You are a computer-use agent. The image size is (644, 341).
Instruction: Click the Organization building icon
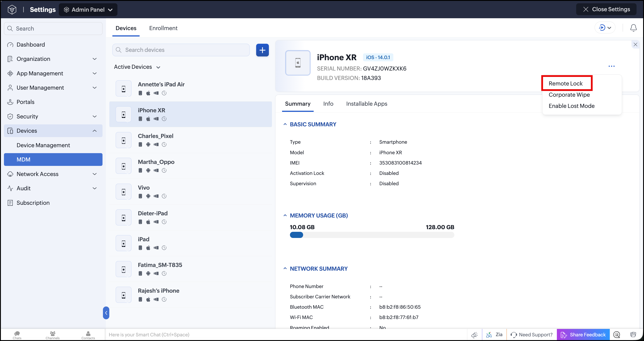click(x=10, y=59)
